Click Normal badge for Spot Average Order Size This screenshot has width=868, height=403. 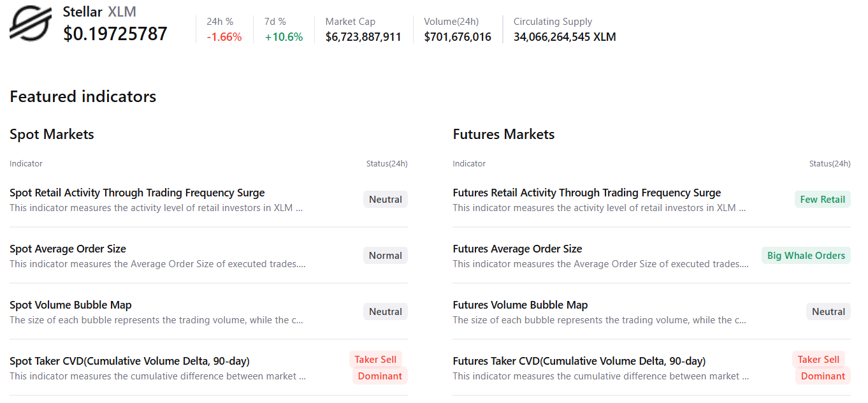click(386, 256)
